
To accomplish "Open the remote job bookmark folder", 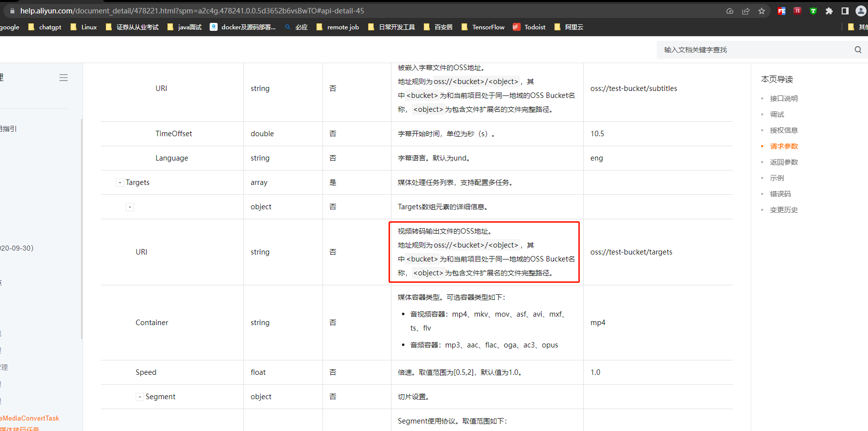I will (337, 27).
